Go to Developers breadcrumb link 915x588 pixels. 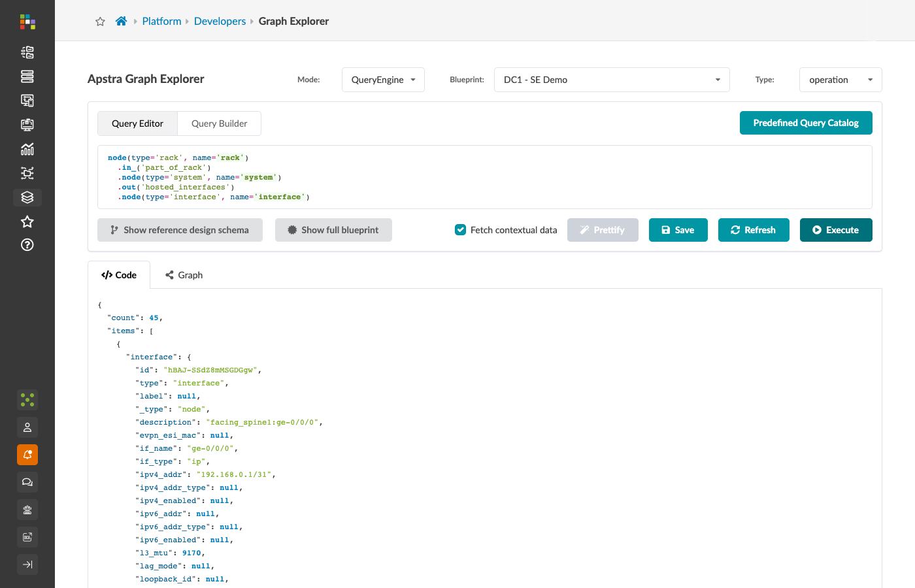(220, 21)
